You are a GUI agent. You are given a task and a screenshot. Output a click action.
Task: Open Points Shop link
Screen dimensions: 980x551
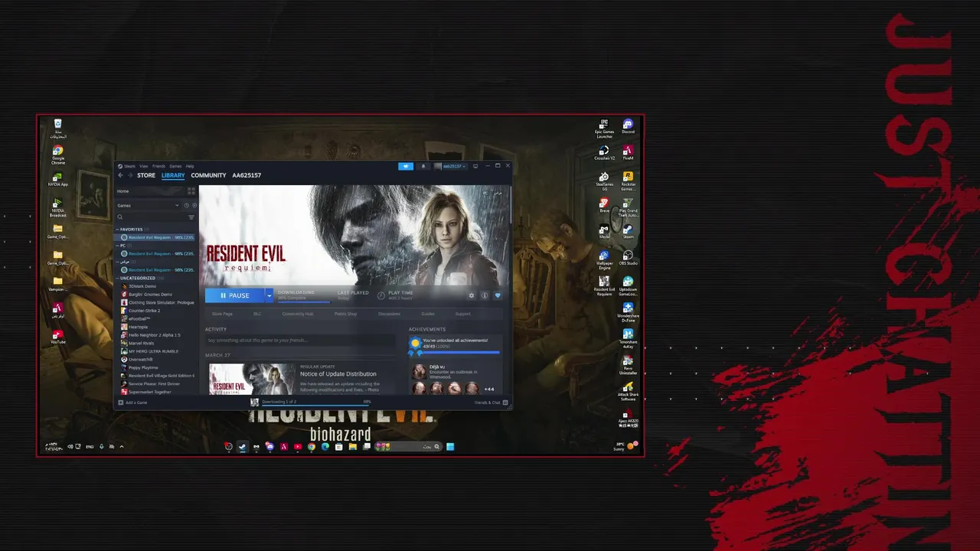[345, 314]
